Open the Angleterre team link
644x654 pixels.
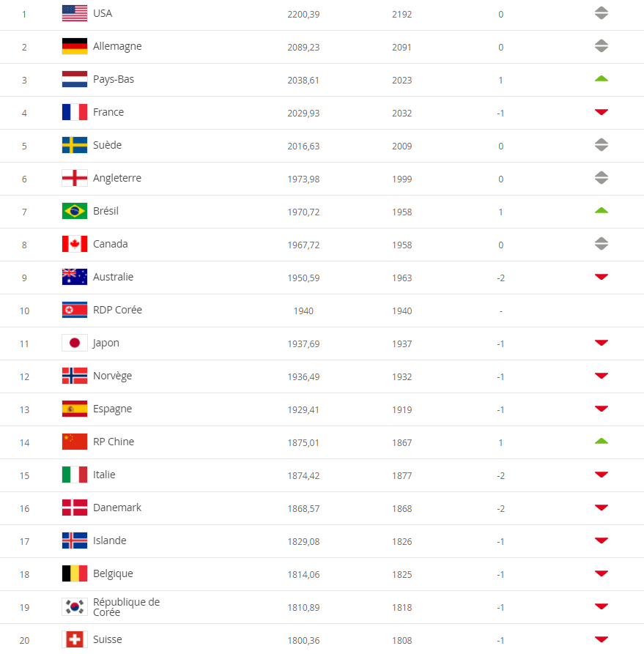click(117, 178)
